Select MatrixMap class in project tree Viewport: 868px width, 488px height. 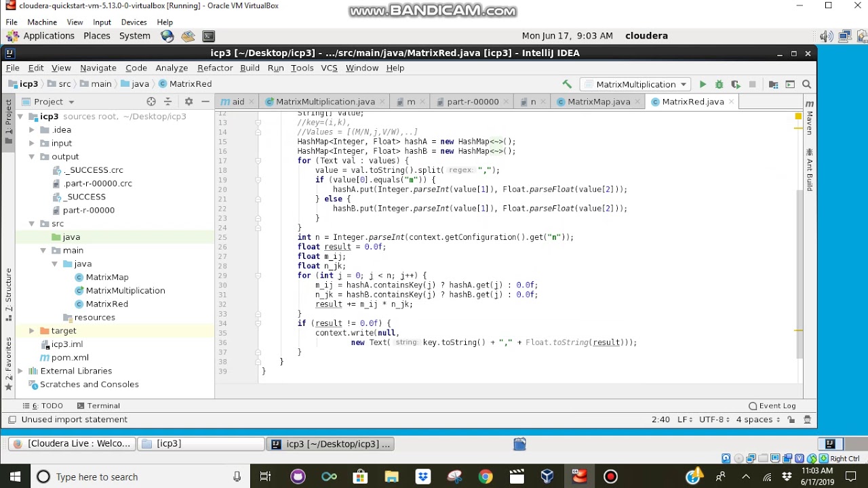107,277
